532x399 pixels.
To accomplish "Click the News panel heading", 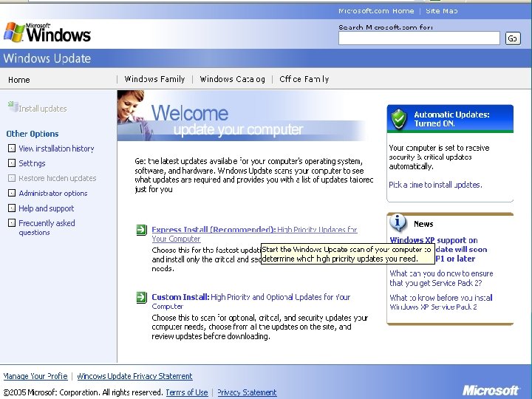I will [x=423, y=224].
